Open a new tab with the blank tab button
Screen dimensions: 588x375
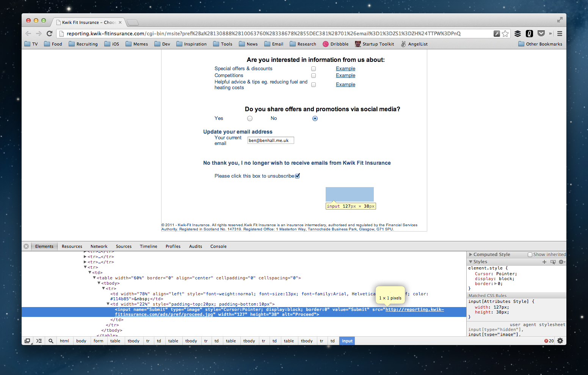pos(132,22)
